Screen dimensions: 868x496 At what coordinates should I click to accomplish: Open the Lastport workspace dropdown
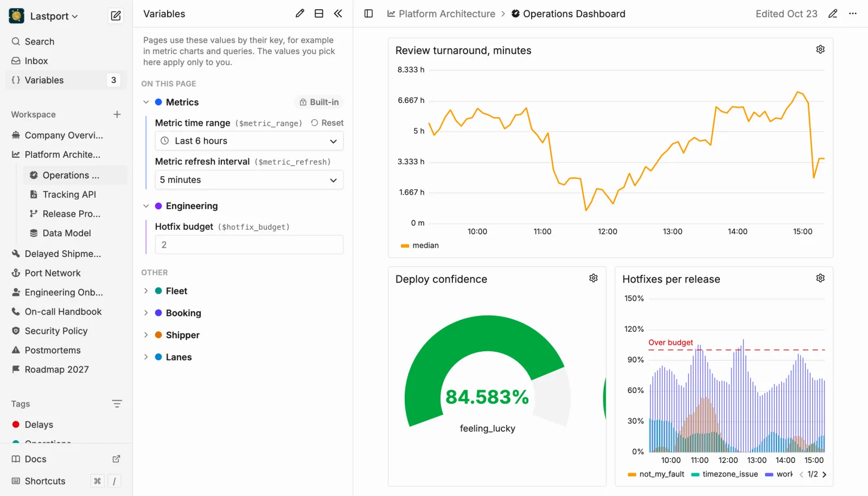pos(44,16)
